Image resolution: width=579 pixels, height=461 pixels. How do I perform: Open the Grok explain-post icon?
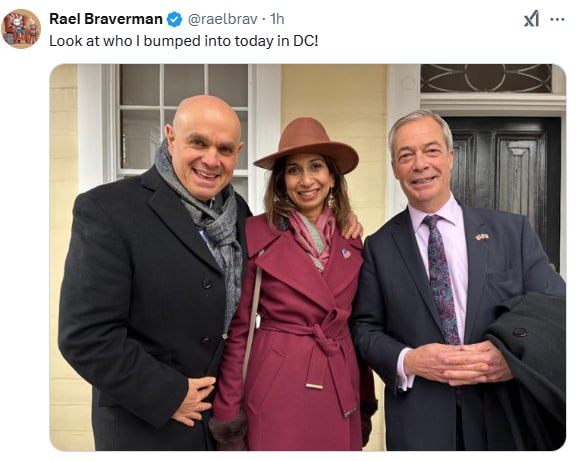[x=531, y=19]
